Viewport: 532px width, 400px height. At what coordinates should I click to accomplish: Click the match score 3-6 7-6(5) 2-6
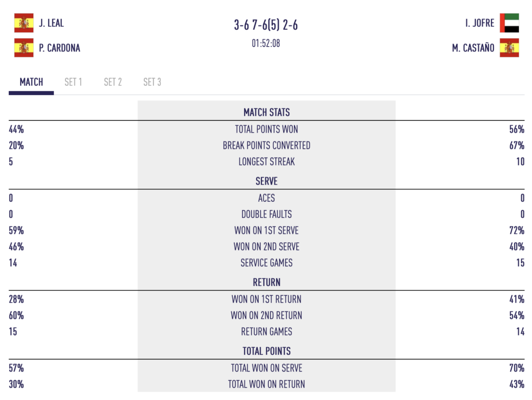266,25
